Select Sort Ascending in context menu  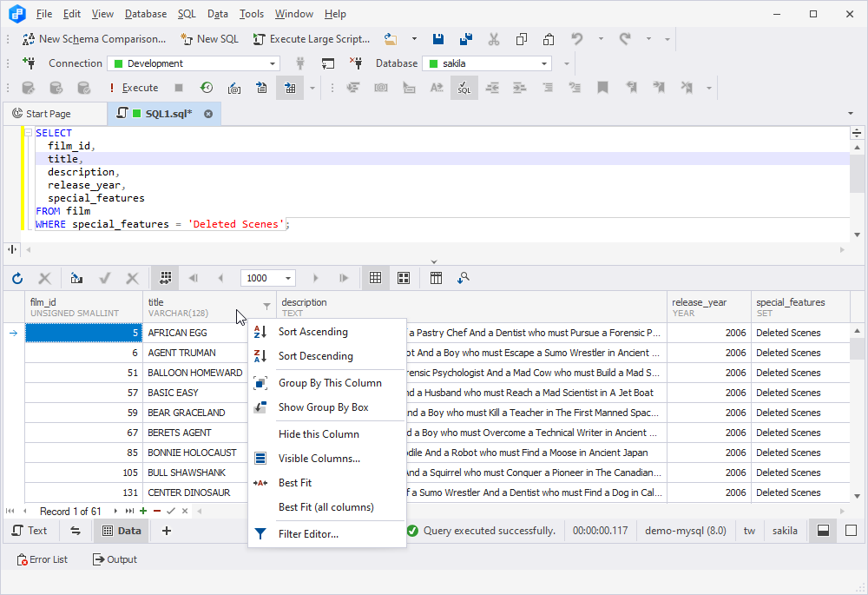pos(327,332)
